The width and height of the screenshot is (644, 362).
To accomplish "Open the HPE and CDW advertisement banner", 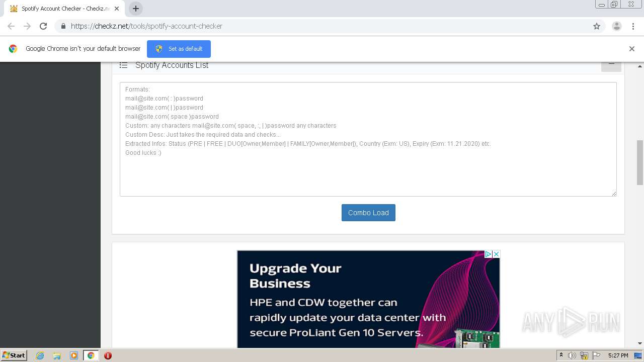I will click(x=368, y=299).
